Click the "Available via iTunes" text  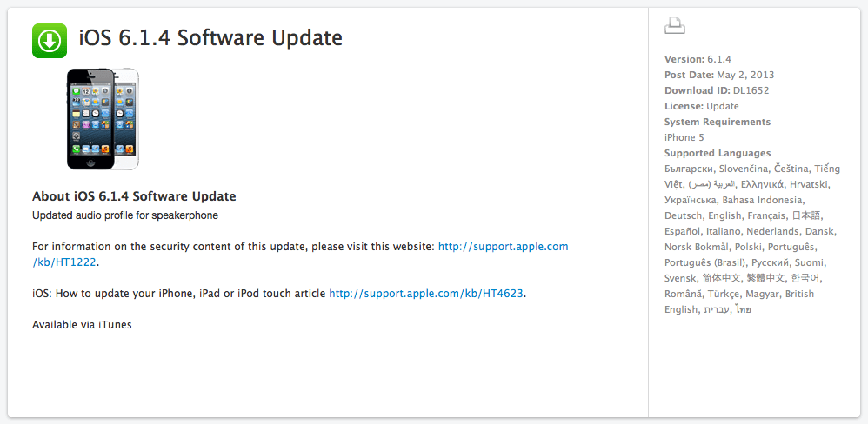coord(82,325)
